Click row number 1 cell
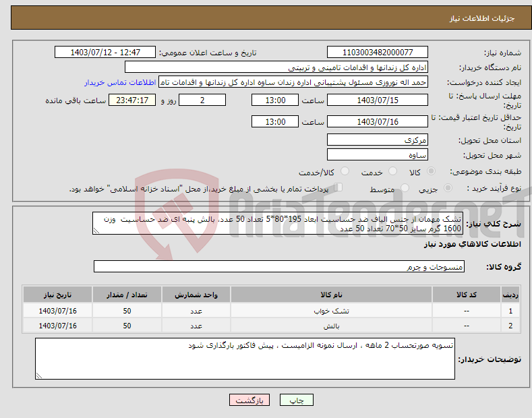Viewport: 532px width, 418px height. pyautogui.click(x=510, y=311)
